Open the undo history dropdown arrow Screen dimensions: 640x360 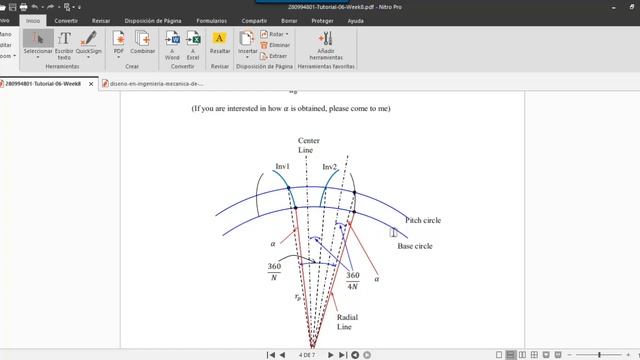[42, 7]
